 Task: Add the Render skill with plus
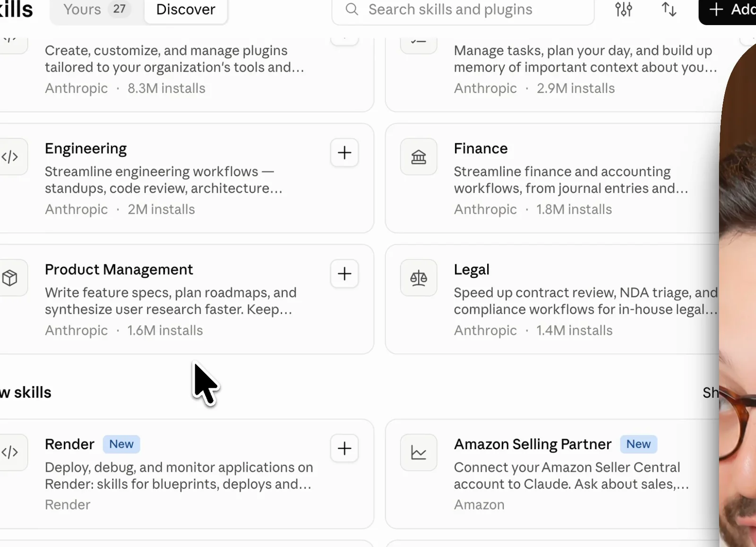pyautogui.click(x=344, y=448)
